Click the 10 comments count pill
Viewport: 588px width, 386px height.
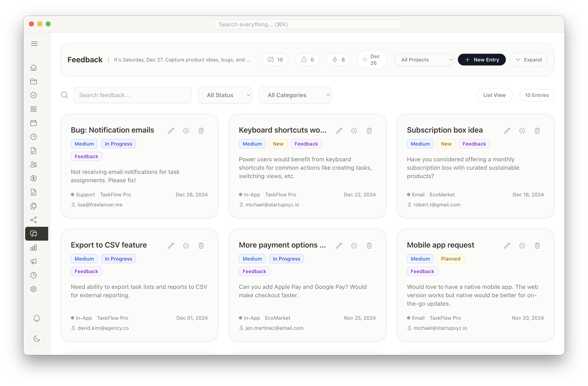point(275,60)
